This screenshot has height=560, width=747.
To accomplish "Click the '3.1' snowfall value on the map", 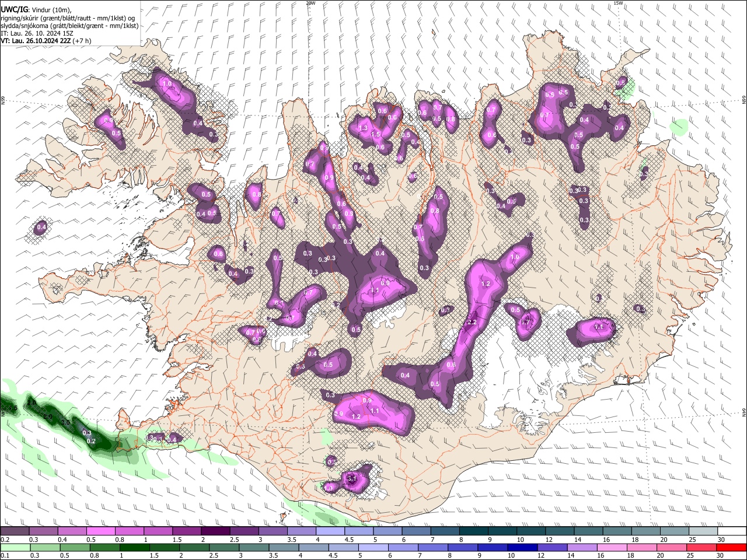I will pos(351,478).
